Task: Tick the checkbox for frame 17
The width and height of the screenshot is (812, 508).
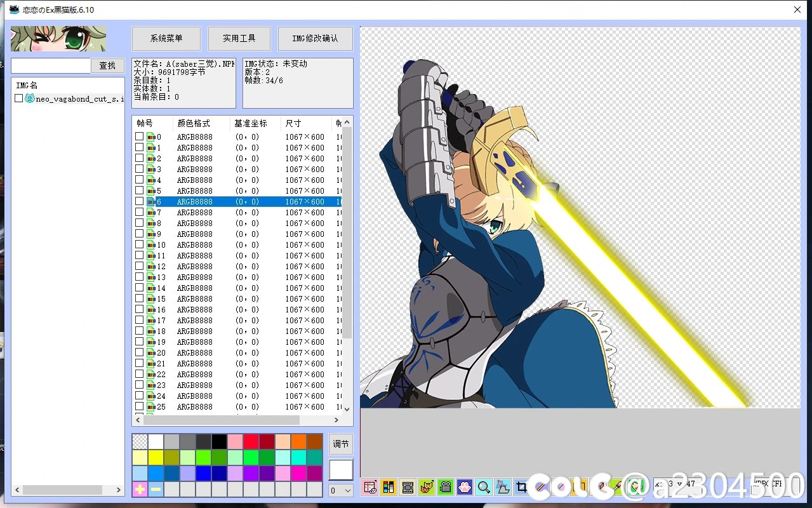Action: click(x=139, y=321)
